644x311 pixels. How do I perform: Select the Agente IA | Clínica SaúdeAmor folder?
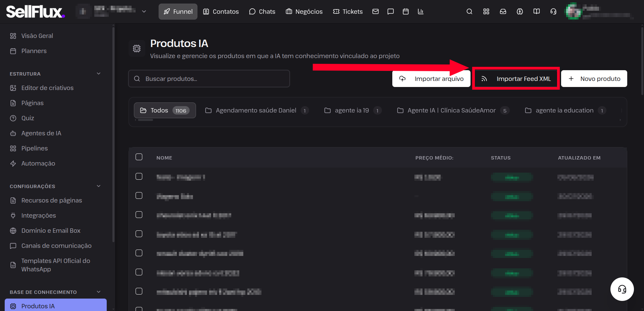coord(453,110)
